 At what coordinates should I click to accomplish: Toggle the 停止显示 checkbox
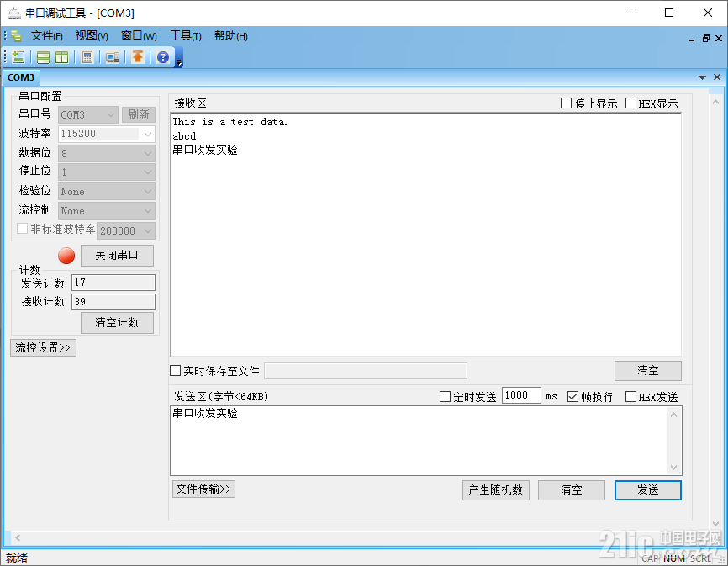(x=566, y=103)
